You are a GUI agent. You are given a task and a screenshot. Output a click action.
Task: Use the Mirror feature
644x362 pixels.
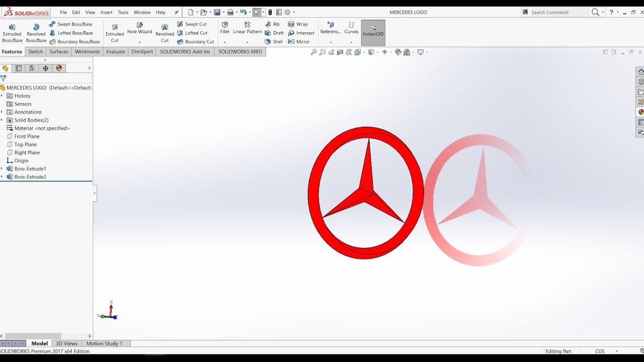tap(299, 42)
